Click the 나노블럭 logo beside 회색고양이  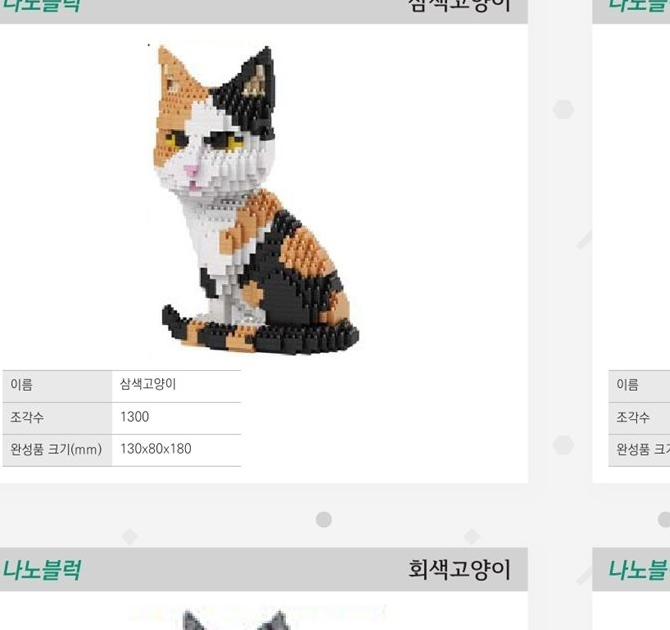point(41,570)
